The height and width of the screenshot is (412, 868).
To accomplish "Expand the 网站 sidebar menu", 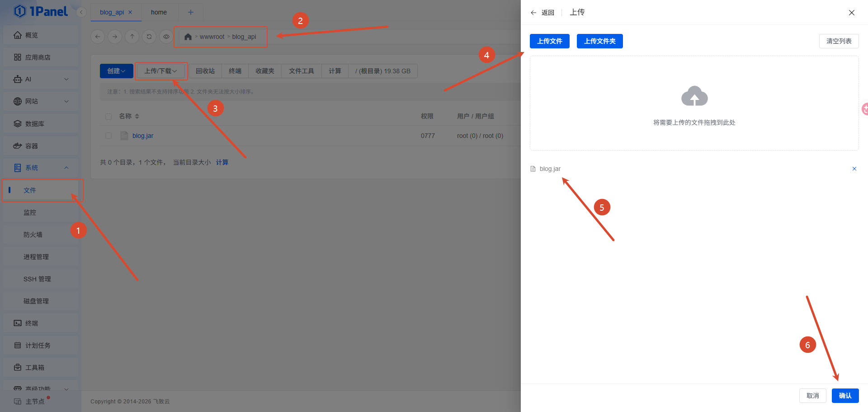I will pos(41,101).
